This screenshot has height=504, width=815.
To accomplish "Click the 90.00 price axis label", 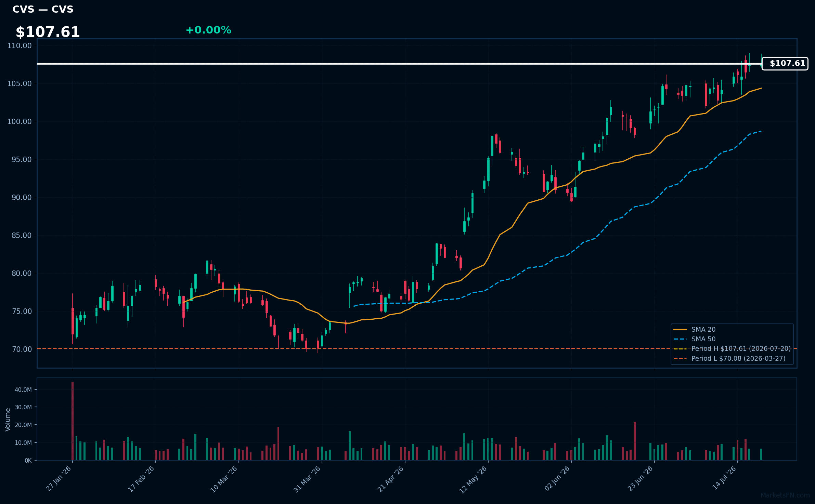I will point(22,198).
